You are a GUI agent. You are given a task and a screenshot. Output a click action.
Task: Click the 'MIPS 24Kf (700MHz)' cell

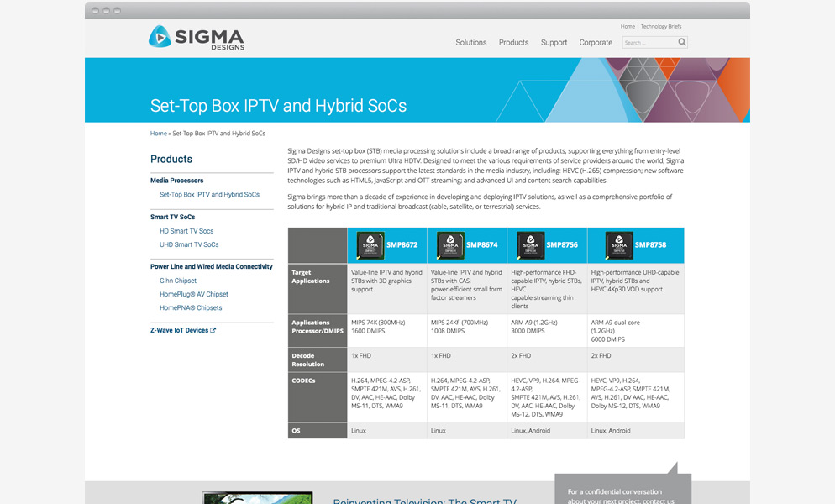point(467,330)
